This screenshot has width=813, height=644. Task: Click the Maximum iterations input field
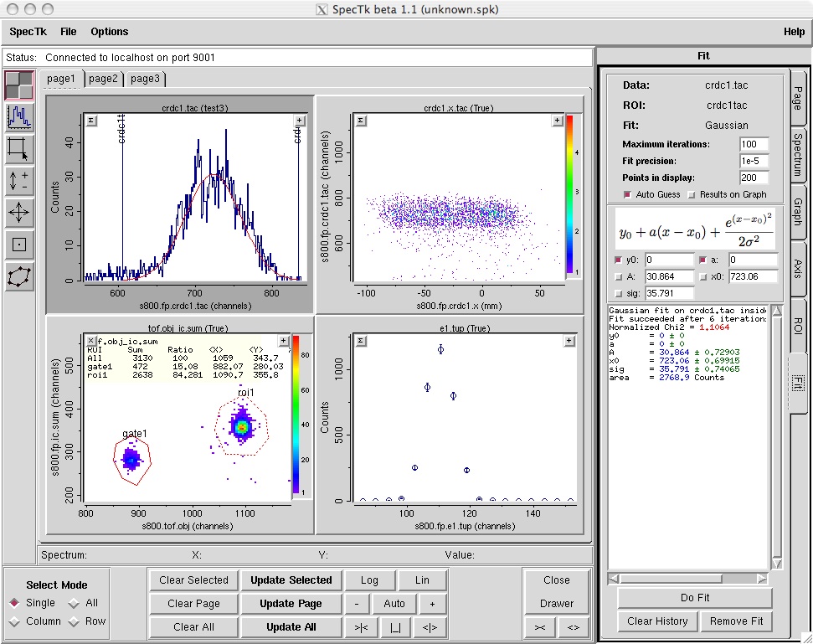[754, 145]
